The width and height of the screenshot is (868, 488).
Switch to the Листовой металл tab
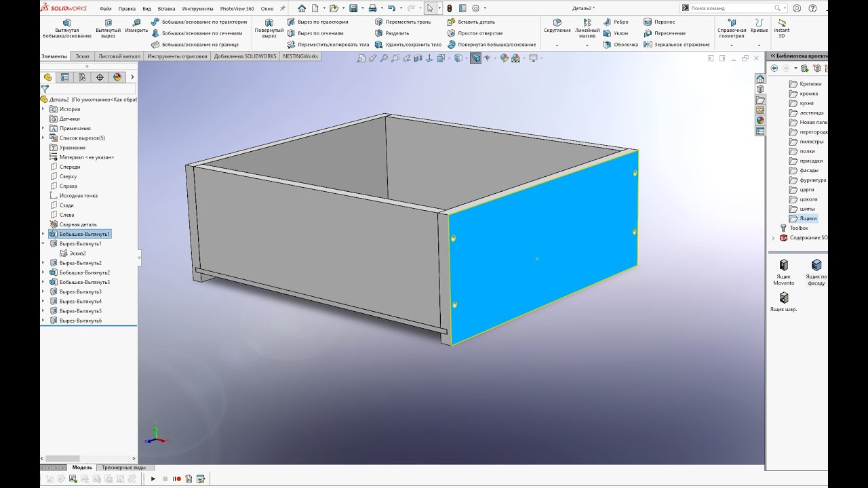click(x=119, y=56)
